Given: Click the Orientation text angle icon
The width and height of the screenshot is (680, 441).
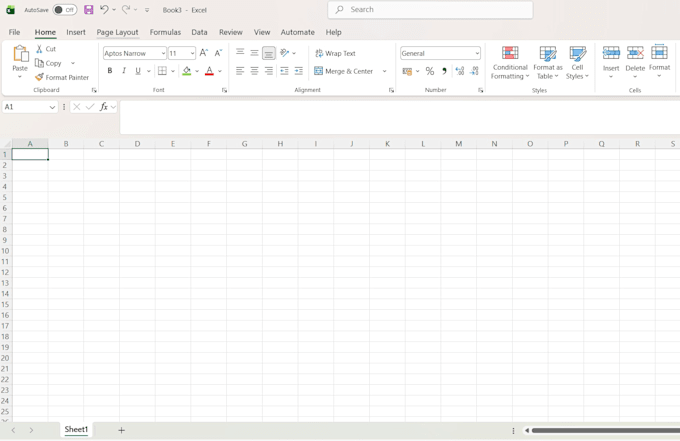Looking at the screenshot, I should 284,53.
